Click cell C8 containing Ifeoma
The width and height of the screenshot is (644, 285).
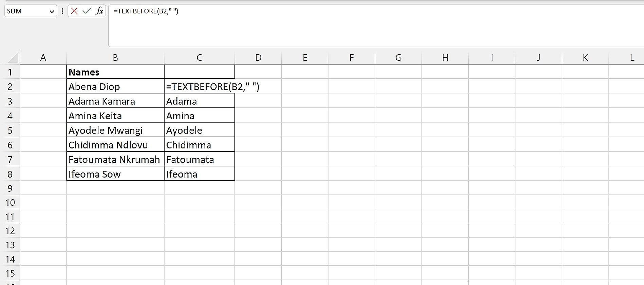point(200,174)
